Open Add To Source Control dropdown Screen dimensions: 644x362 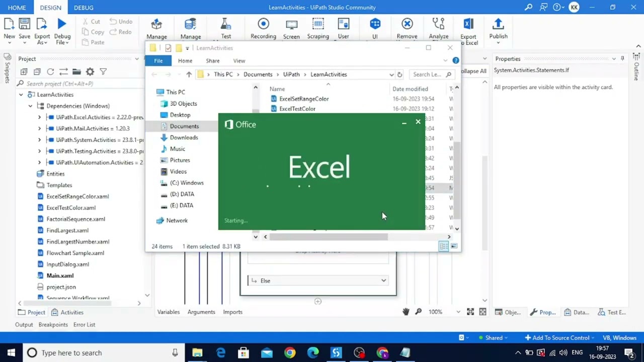(x=559, y=338)
